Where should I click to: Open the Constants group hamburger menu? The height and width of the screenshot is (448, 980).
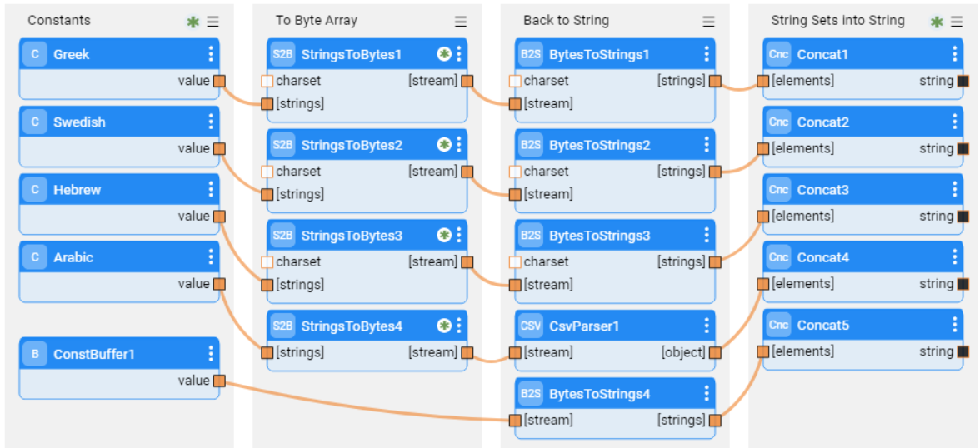click(x=213, y=22)
